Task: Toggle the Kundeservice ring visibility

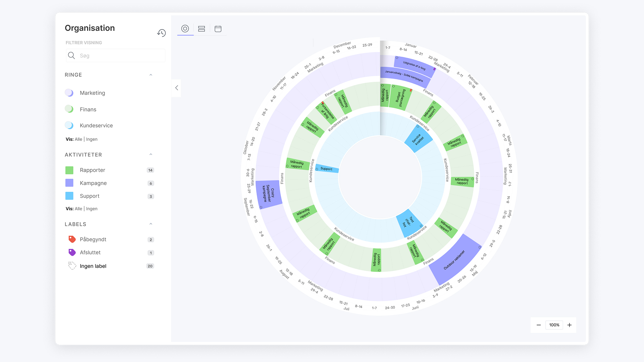Action: [x=69, y=125]
